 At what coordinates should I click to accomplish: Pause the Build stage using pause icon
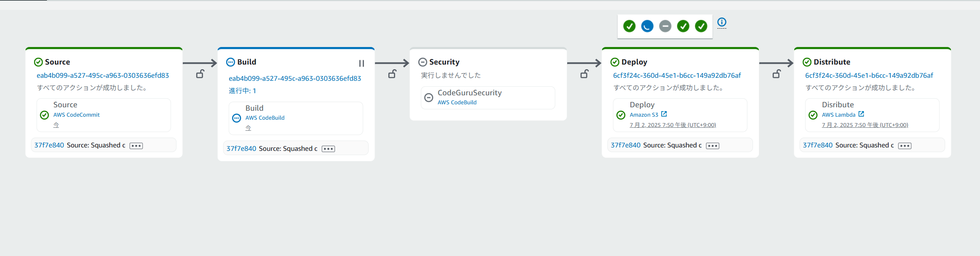click(362, 63)
